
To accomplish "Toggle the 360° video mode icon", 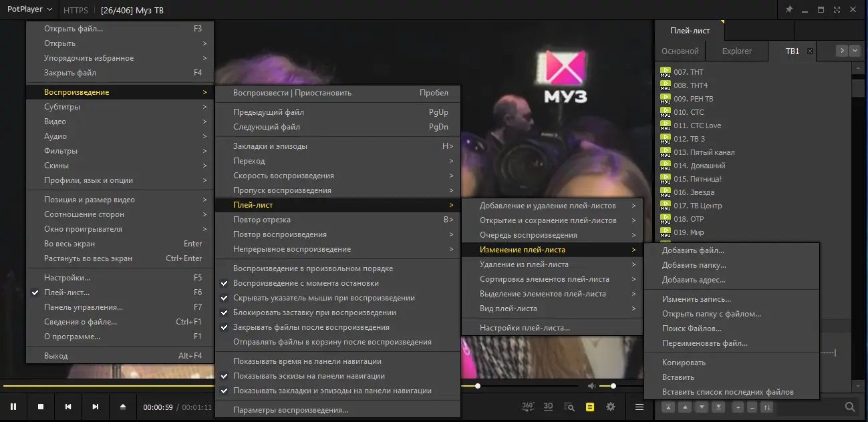I will 528,406.
